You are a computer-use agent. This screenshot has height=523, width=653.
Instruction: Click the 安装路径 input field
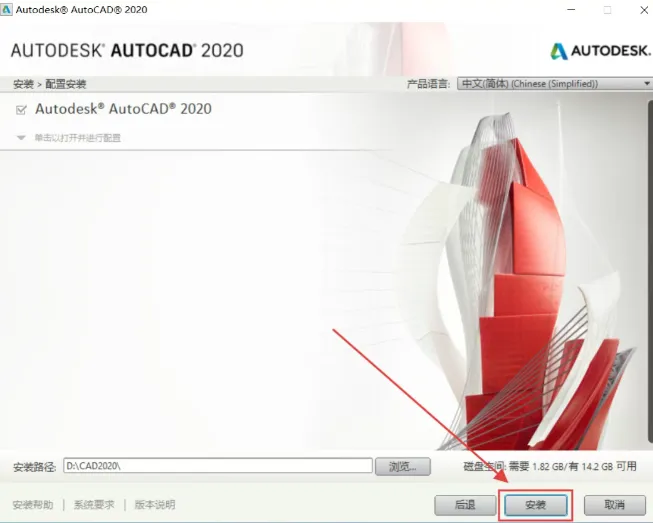218,466
